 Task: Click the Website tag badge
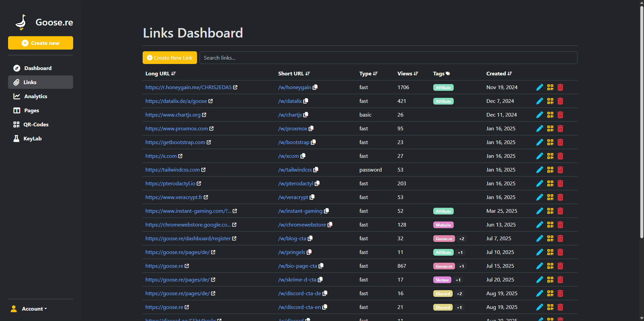pyautogui.click(x=443, y=225)
